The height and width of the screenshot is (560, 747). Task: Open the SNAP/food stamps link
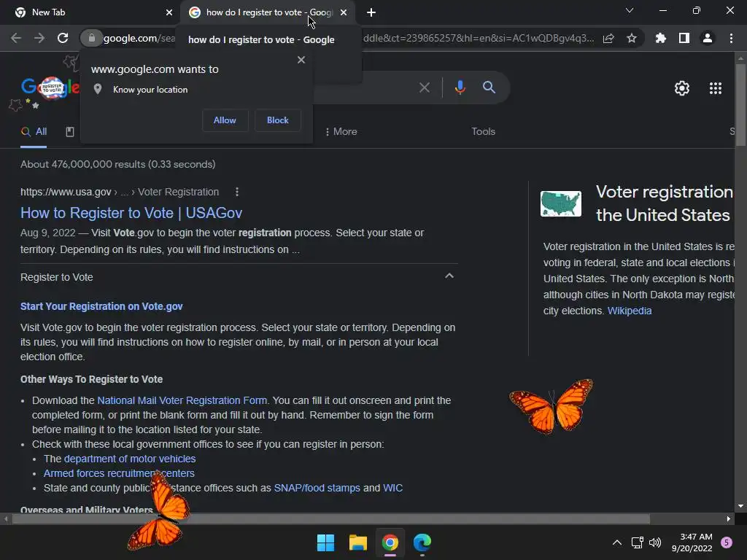pos(317,488)
